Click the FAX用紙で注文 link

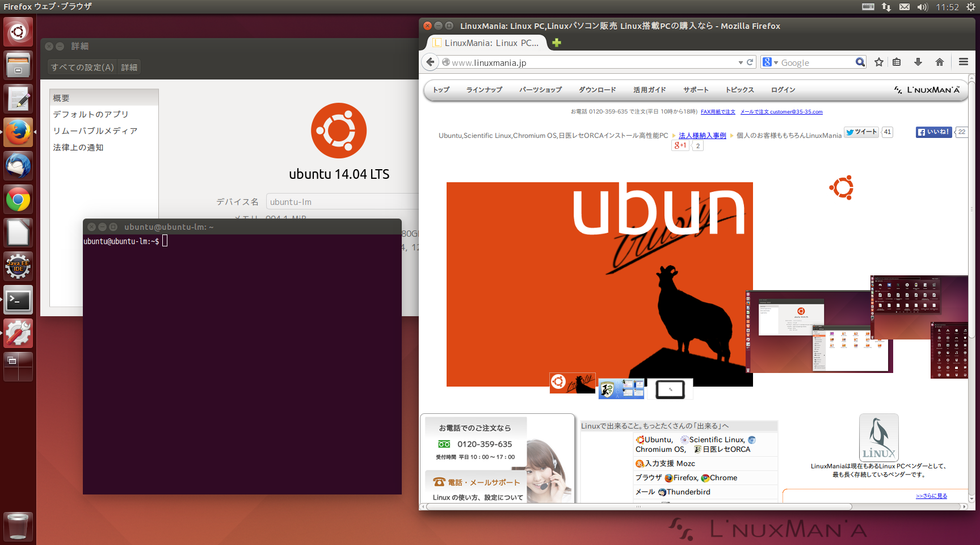click(x=718, y=112)
